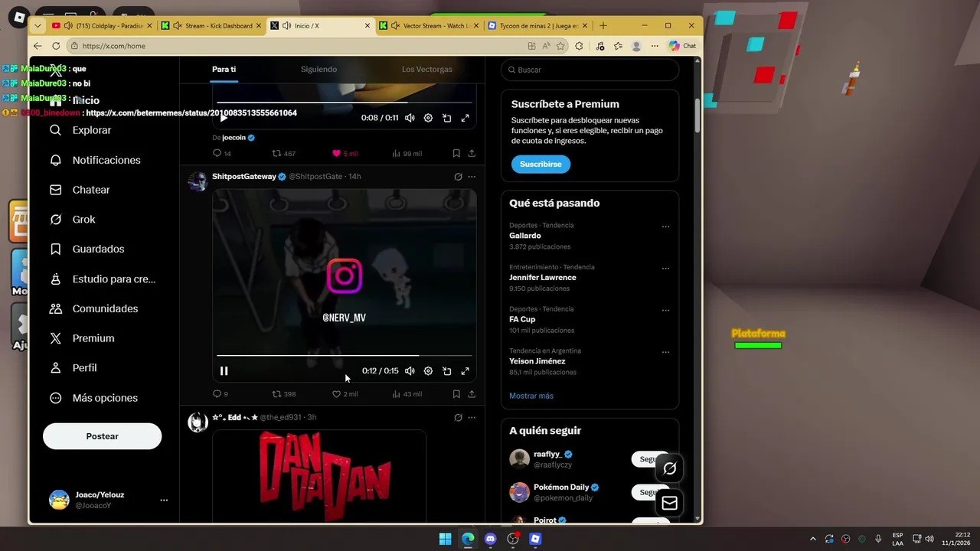Open more options on the Edd post
This screenshot has height=551, width=980.
tap(472, 418)
